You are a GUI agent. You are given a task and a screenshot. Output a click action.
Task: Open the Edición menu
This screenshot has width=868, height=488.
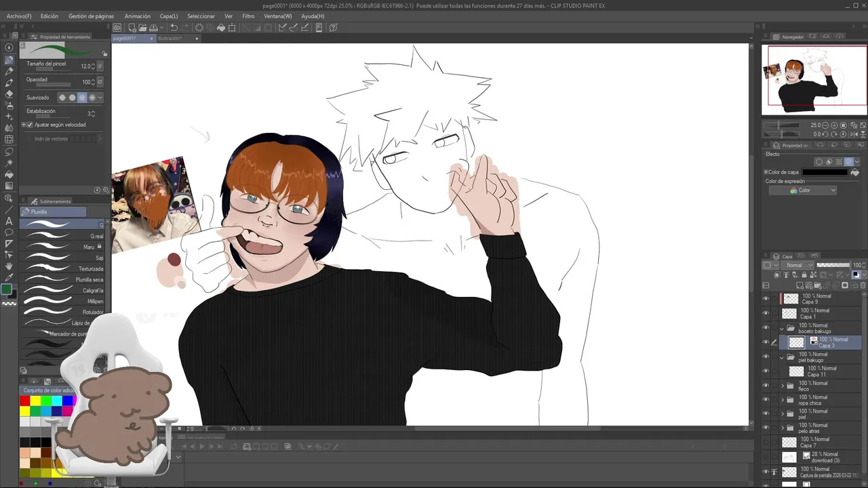(49, 16)
